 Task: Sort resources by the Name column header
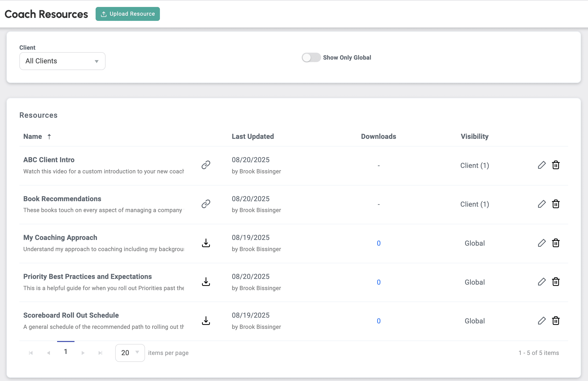coord(33,136)
